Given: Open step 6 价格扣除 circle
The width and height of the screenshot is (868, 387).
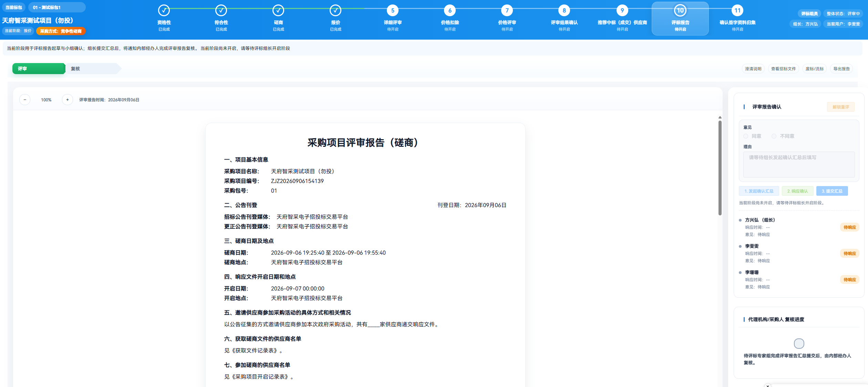Looking at the screenshot, I should (450, 11).
